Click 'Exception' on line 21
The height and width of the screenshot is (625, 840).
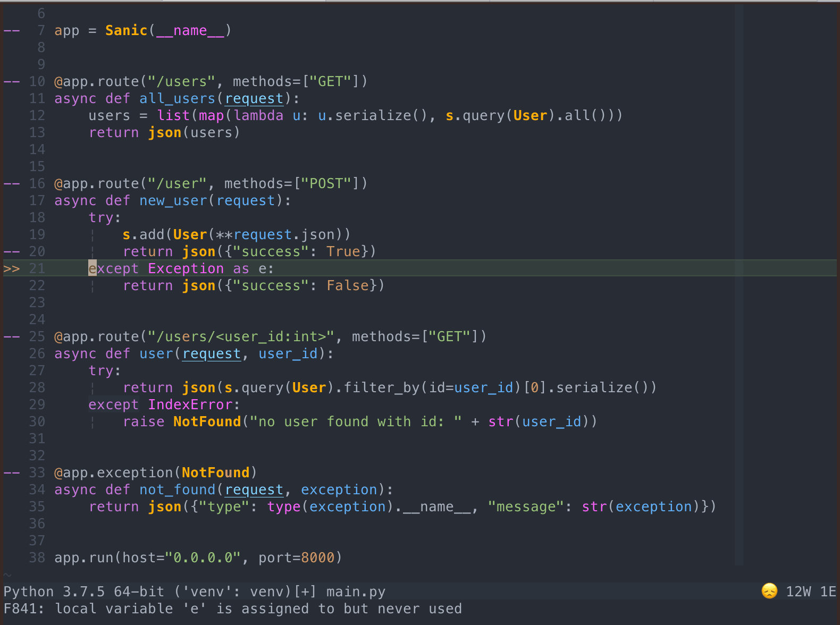pyautogui.click(x=186, y=268)
